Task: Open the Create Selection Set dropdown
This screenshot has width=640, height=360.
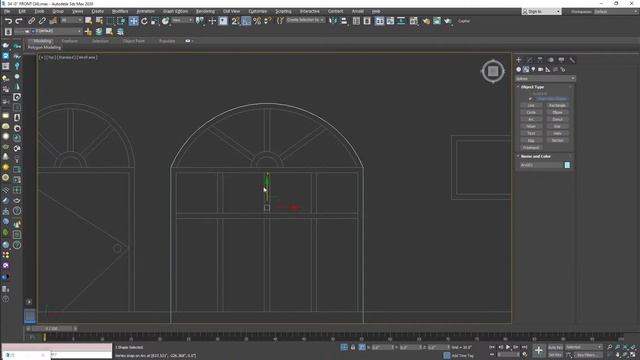Action: pyautogui.click(x=305, y=20)
